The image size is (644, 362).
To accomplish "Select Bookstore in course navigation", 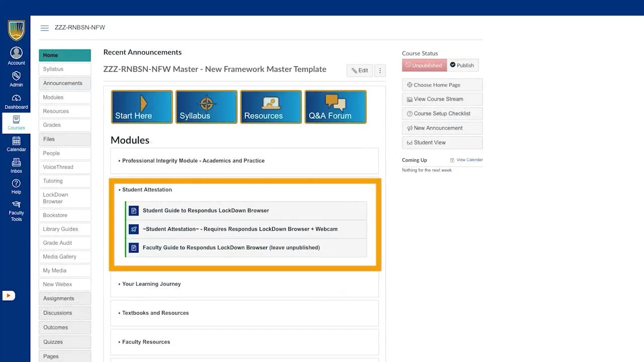I will [x=65, y=215].
